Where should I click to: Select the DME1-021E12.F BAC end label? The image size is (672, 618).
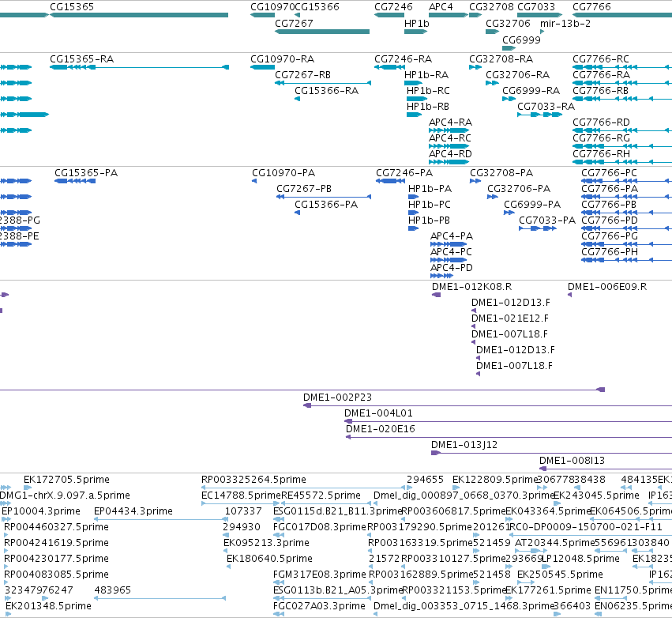click(510, 318)
